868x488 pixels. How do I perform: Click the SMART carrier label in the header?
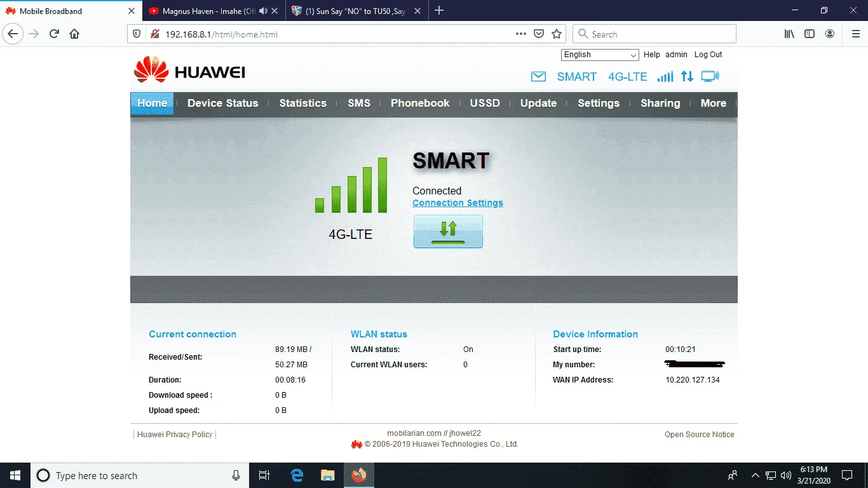(x=577, y=77)
